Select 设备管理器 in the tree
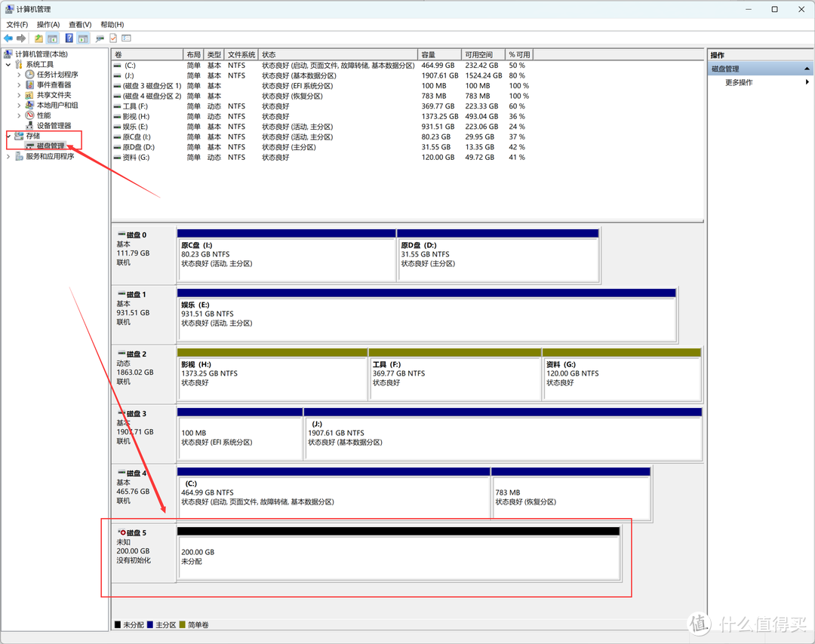Viewport: 815px width, 644px height. pyautogui.click(x=54, y=126)
